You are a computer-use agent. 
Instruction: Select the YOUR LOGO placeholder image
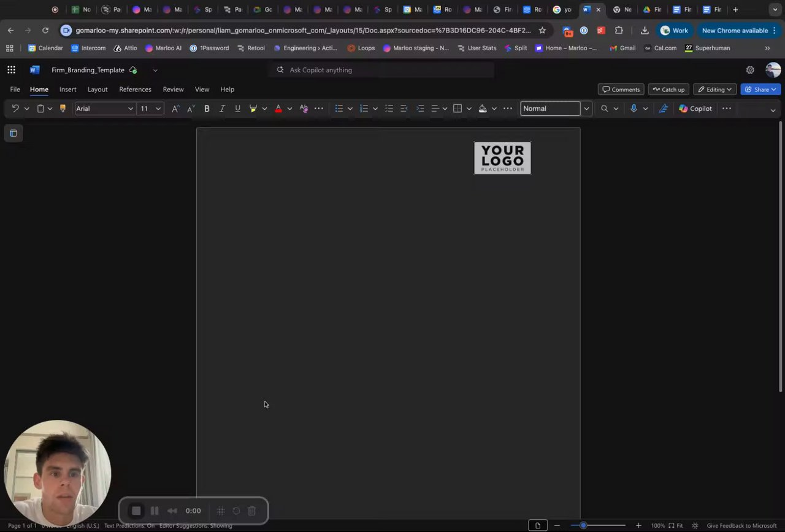(502, 158)
